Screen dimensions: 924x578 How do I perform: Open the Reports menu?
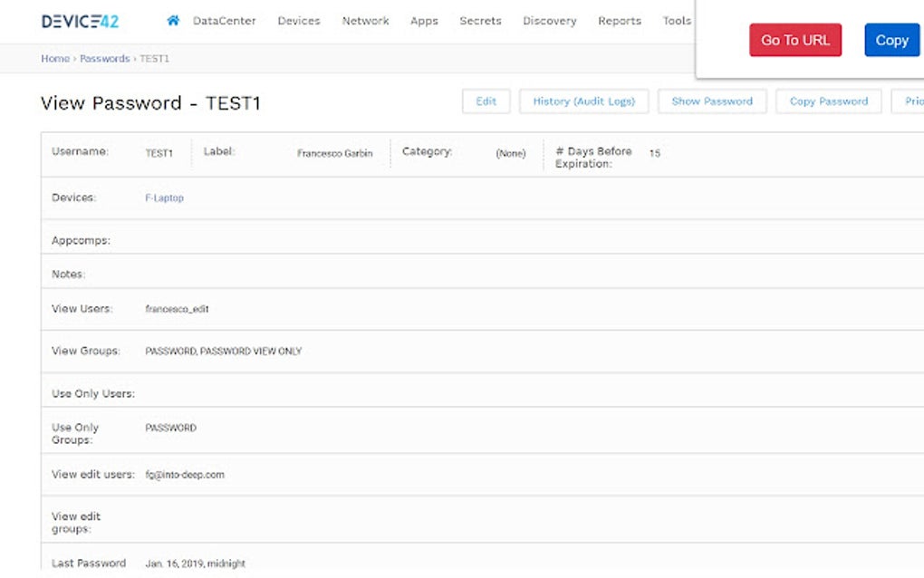(x=619, y=21)
